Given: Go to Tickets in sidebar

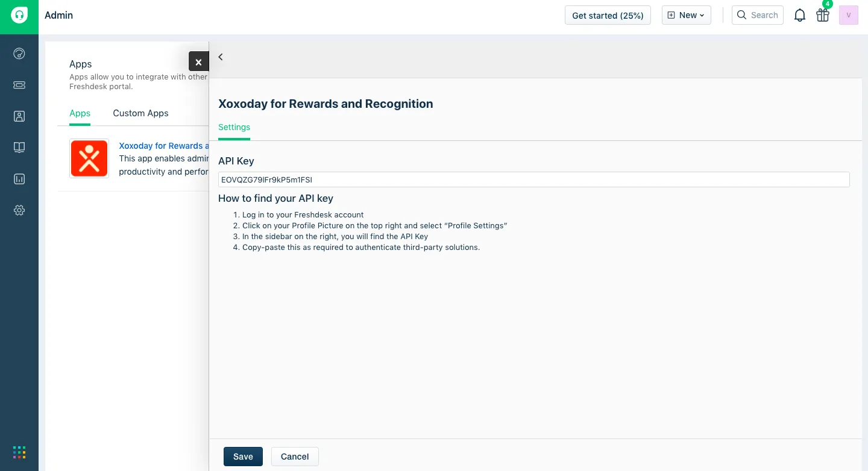Looking at the screenshot, I should [x=19, y=85].
